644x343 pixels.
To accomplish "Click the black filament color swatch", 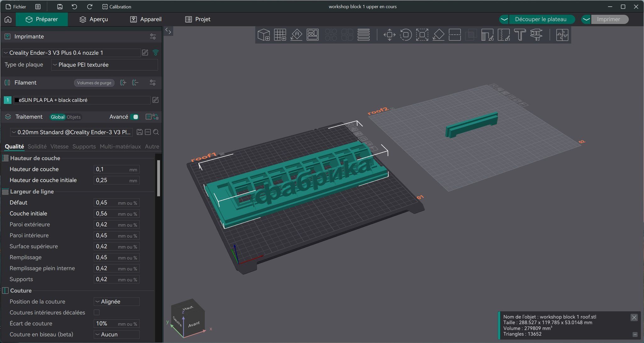I will pos(16,100).
